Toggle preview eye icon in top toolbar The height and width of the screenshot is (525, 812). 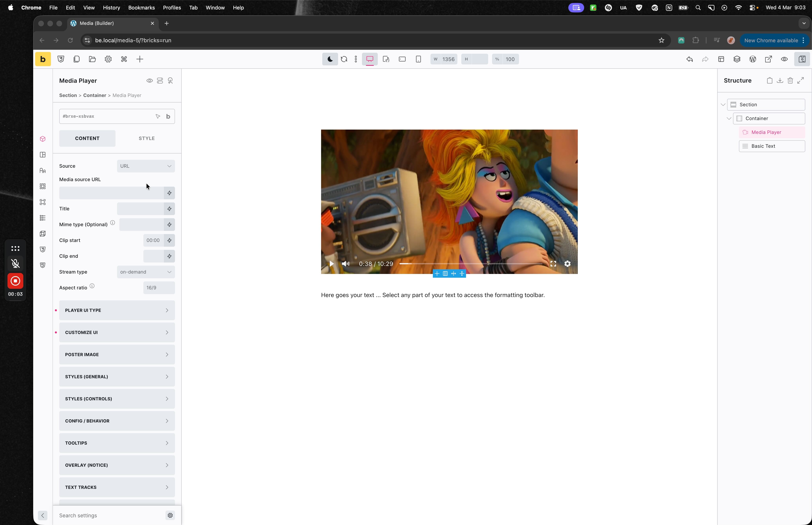click(784, 59)
